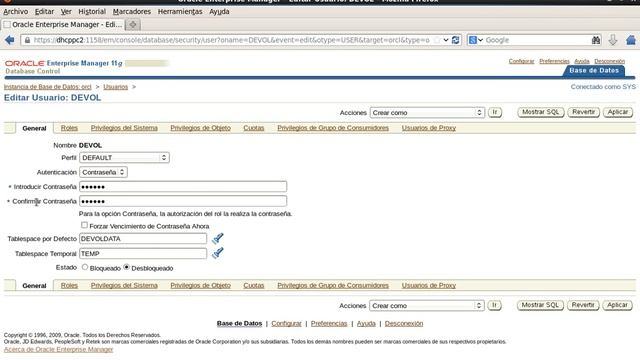Switch to the top Cuotas tab
The width and height of the screenshot is (640, 360).
(253, 128)
